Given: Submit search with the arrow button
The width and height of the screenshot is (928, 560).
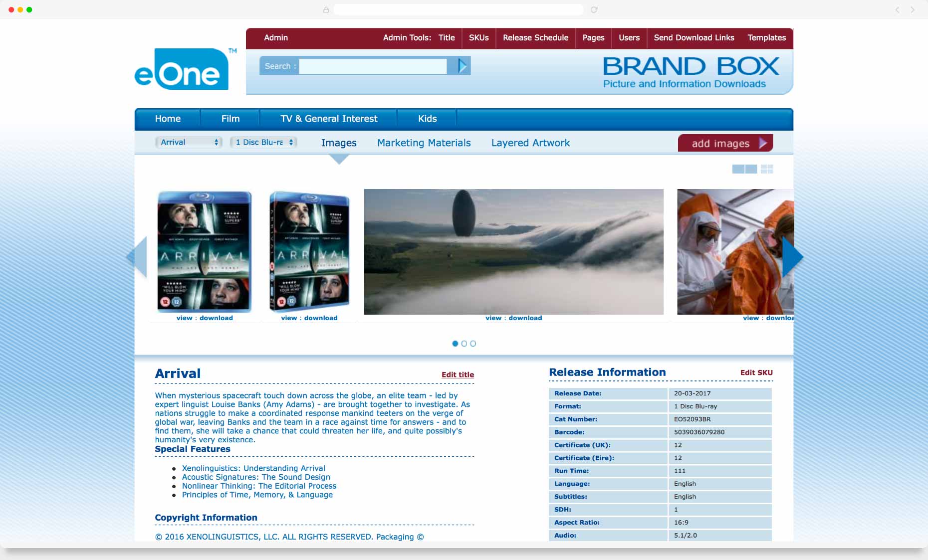Looking at the screenshot, I should click(x=463, y=66).
